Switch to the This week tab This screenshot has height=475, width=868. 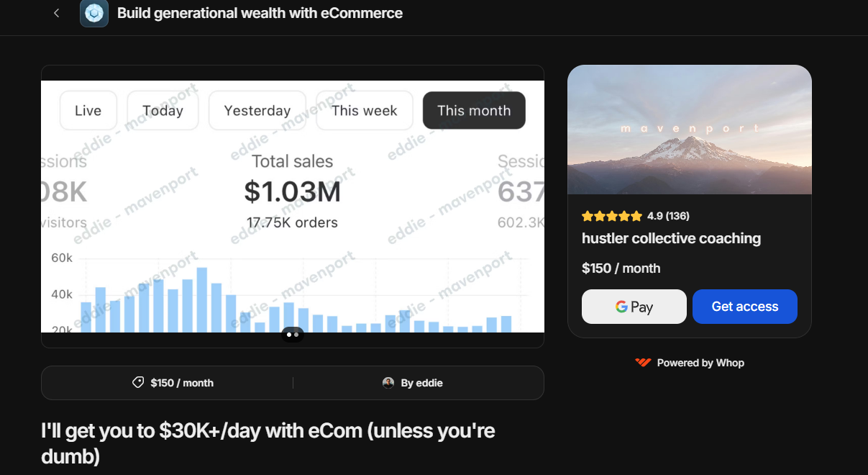365,110
